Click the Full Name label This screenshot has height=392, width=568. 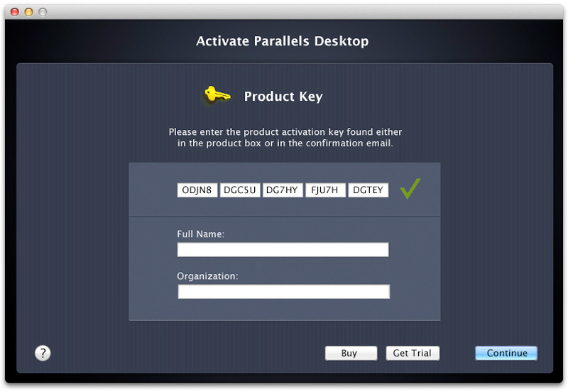click(201, 234)
